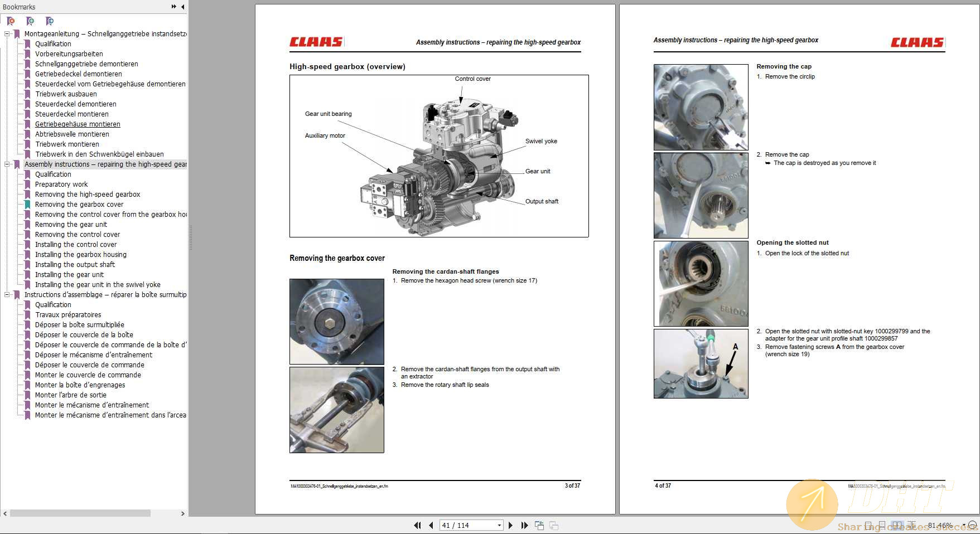Click the cardan-shaft extractor photo
The height and width of the screenshot is (534, 980).
pos(337,410)
